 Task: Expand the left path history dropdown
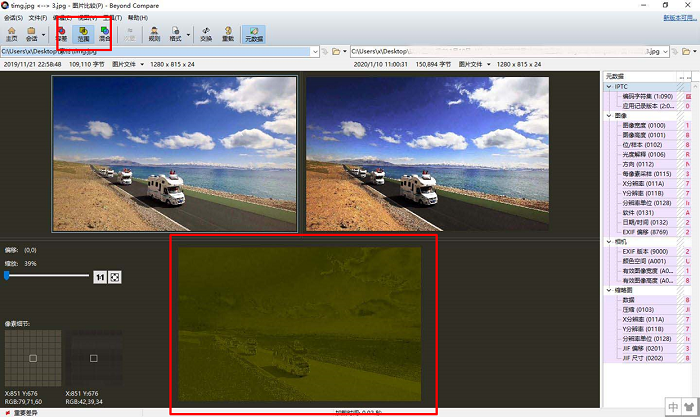point(315,52)
